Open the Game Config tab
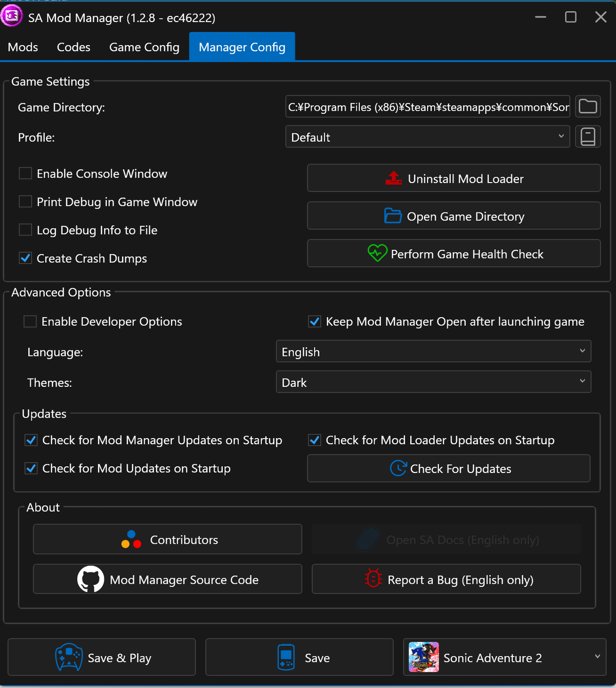Image resolution: width=616 pixels, height=688 pixels. (x=144, y=47)
